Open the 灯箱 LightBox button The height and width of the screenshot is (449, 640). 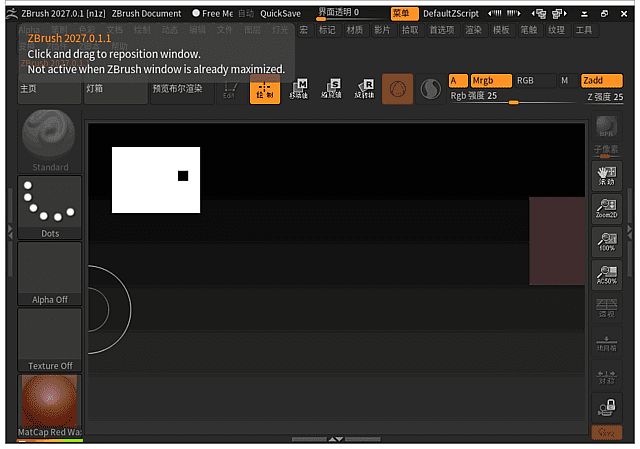(x=116, y=89)
